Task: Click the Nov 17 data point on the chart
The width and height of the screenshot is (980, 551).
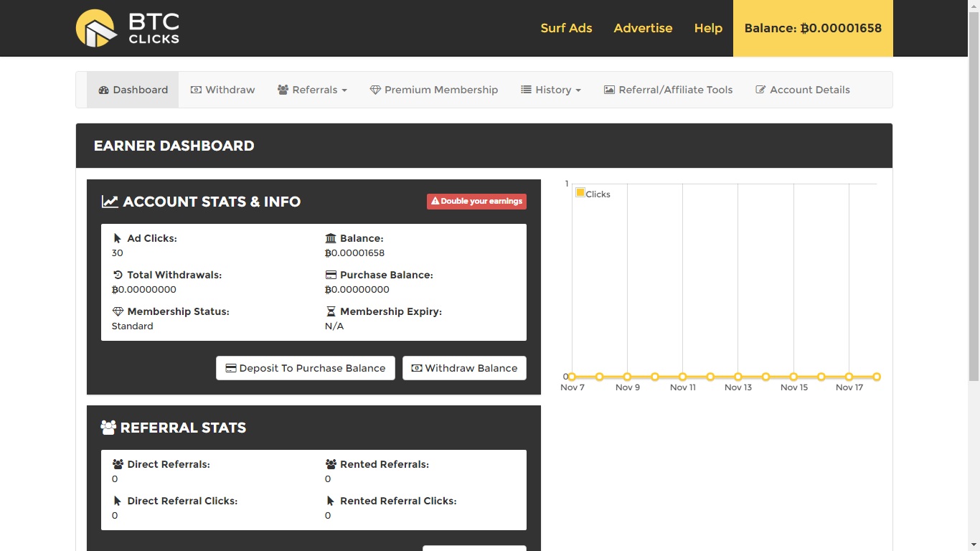Action: [849, 377]
